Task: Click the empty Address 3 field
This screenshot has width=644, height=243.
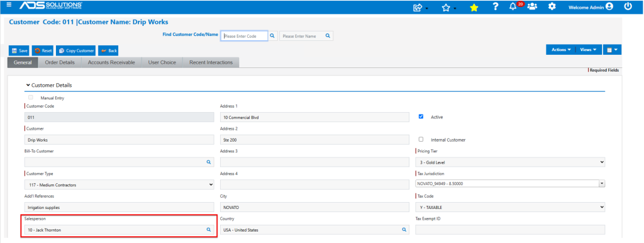Action: [x=315, y=162]
